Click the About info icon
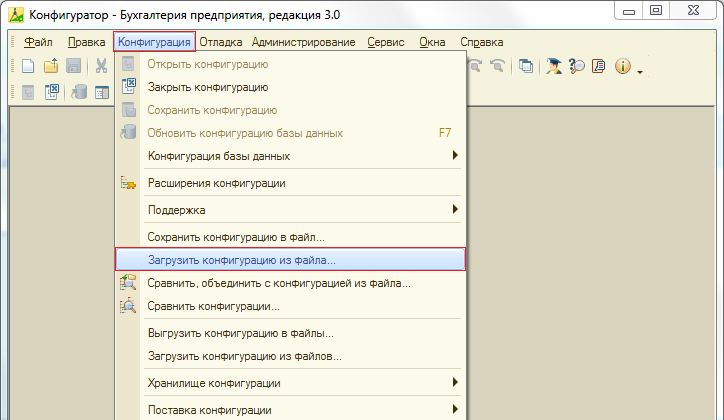This screenshot has height=420, width=724. [x=623, y=66]
